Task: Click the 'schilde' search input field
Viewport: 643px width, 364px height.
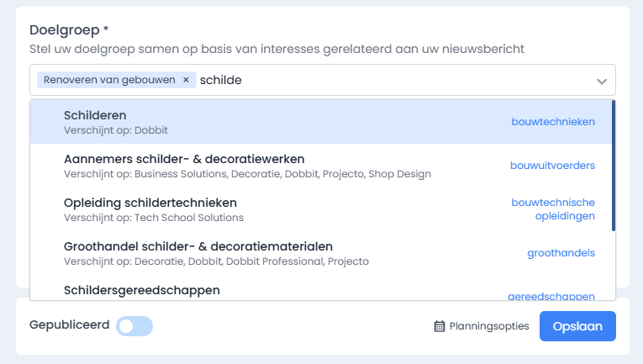Action: pos(378,80)
